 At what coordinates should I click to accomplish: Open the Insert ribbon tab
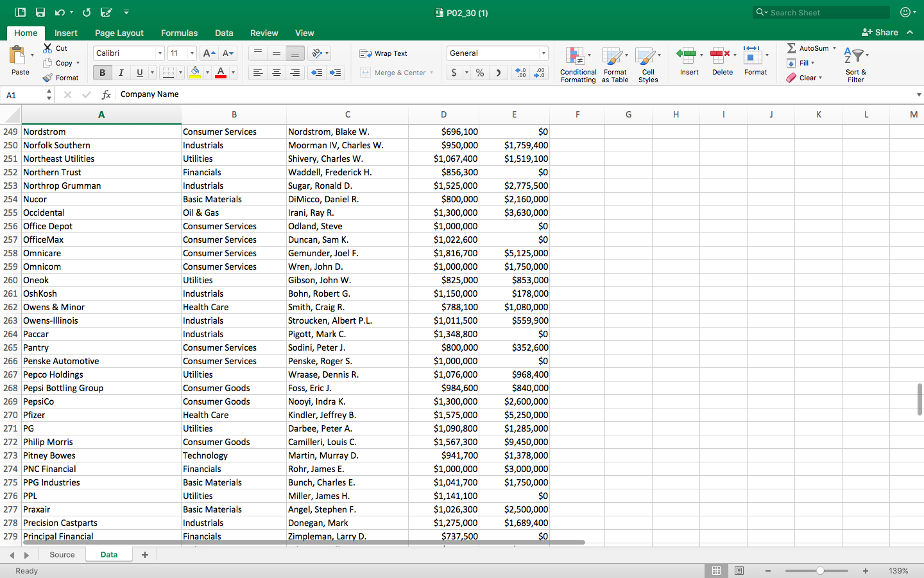pyautogui.click(x=66, y=33)
